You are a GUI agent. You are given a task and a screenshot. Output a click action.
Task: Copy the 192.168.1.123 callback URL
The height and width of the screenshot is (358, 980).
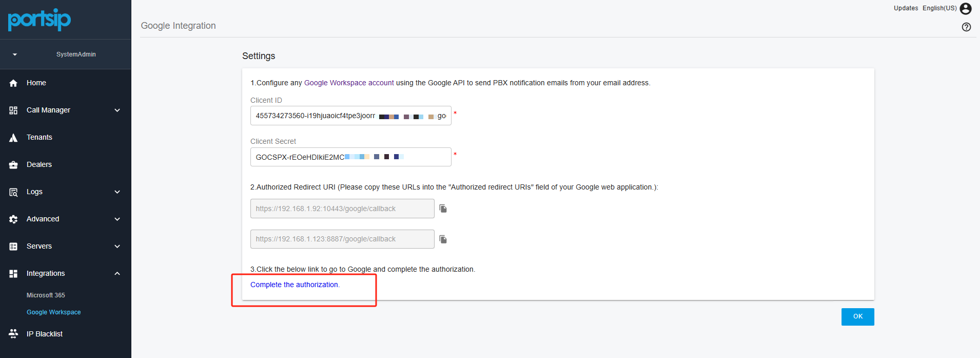coord(443,239)
